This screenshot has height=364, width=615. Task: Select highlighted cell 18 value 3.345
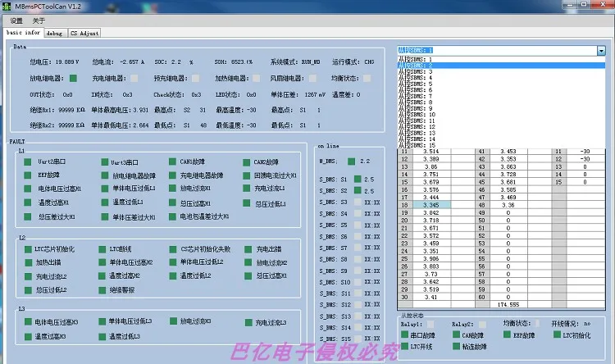(x=431, y=205)
